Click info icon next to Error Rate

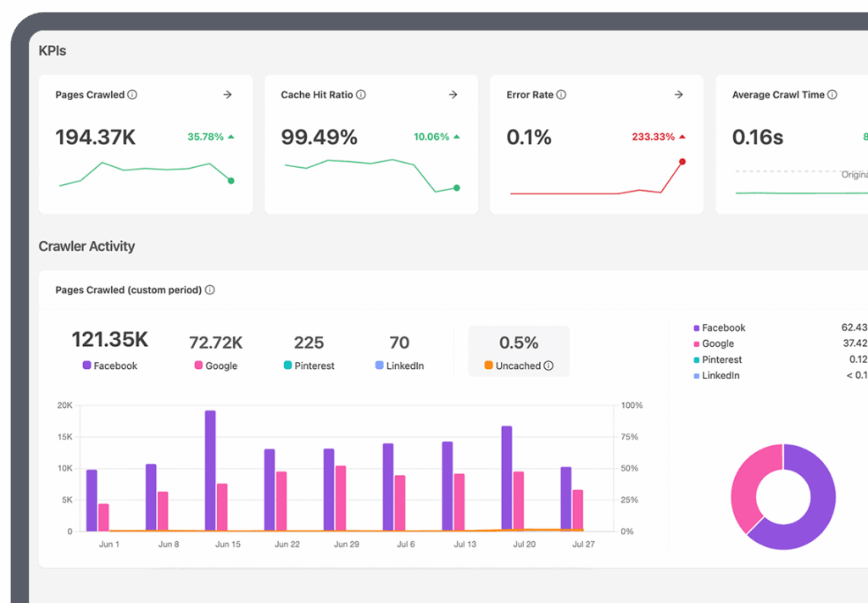point(561,95)
